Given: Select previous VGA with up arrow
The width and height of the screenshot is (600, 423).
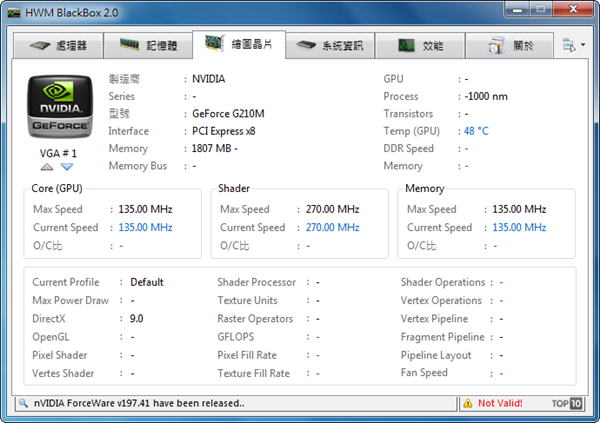Looking at the screenshot, I should (x=48, y=166).
